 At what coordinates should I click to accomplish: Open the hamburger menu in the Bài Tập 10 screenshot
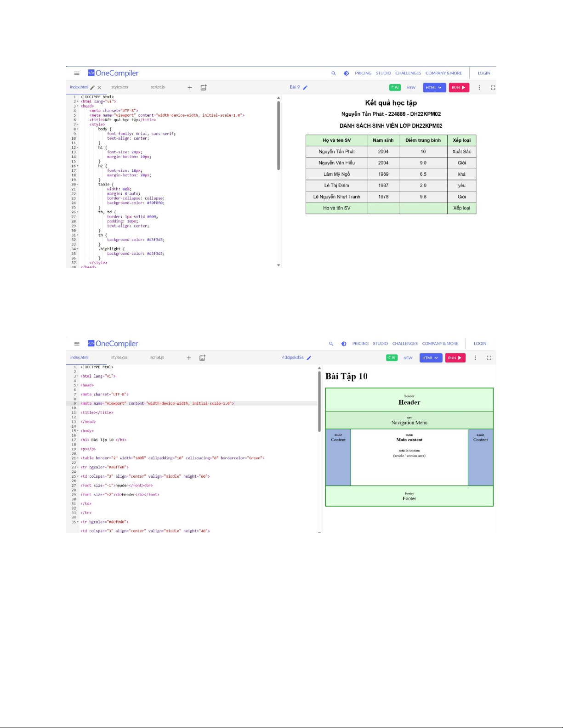[77, 344]
